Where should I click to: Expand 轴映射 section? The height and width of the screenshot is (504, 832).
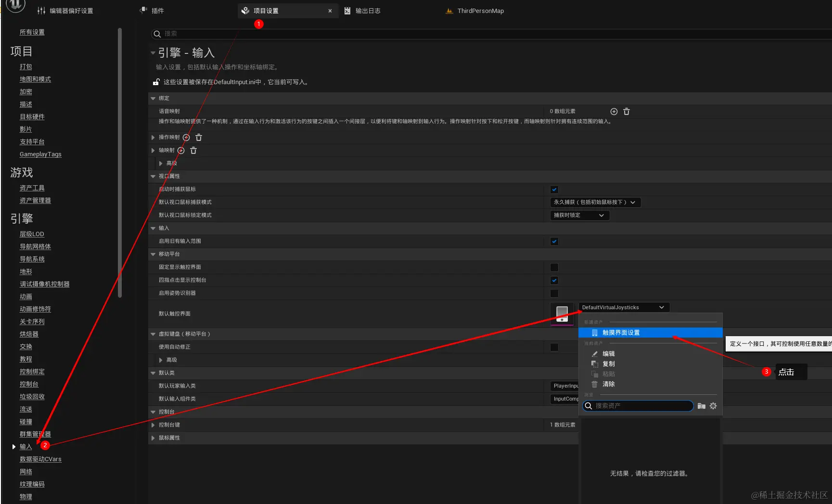click(153, 151)
